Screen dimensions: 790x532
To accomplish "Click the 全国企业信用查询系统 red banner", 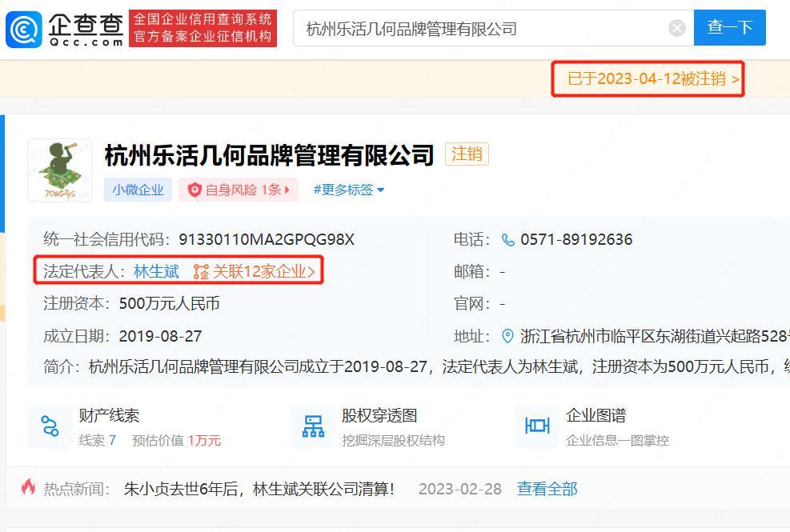I will [x=203, y=28].
